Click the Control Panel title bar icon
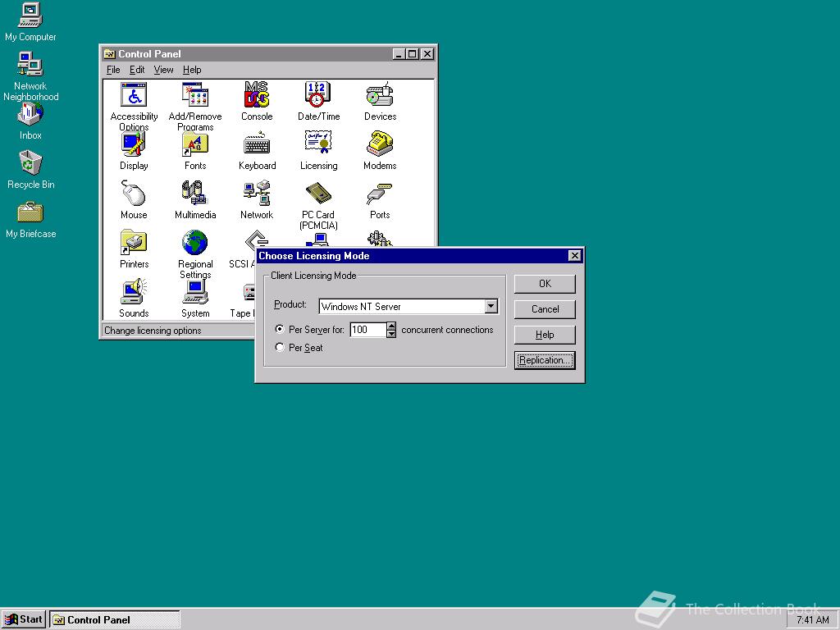This screenshot has height=630, width=840. coord(109,53)
